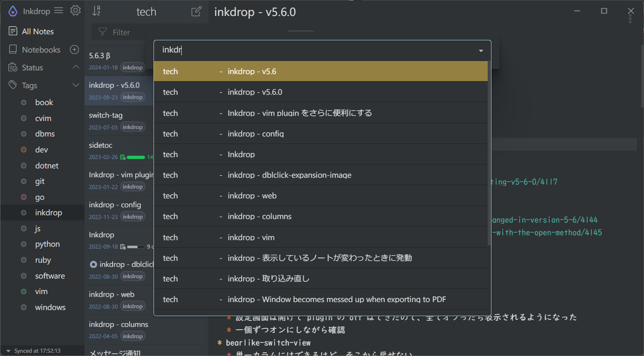Choose 'inkdrop - v5.6.0' in dropdown results
Image resolution: width=644 pixels, height=356 pixels.
pos(321,92)
